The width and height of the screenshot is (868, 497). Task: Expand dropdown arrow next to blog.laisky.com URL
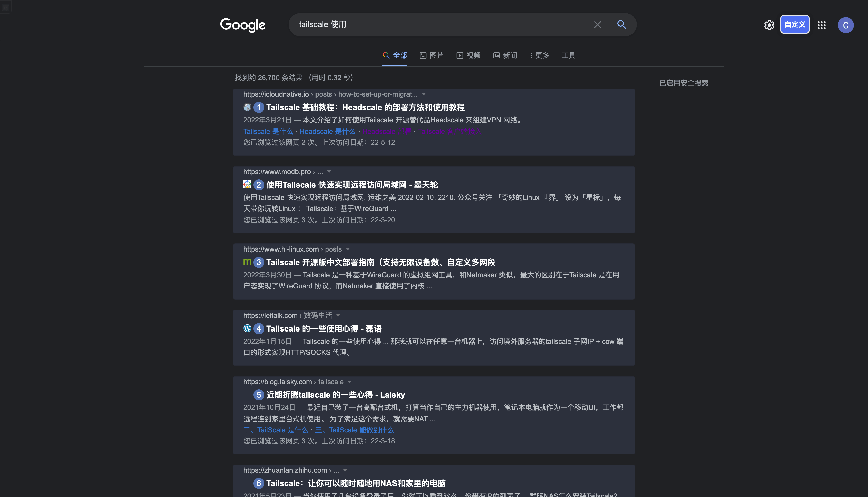350,382
